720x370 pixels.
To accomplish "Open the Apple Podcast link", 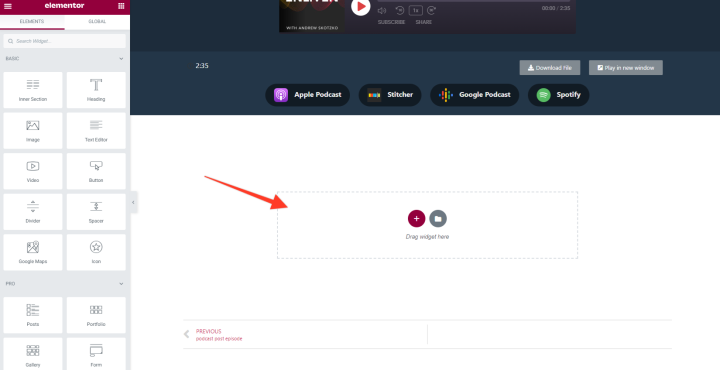I will coord(308,95).
